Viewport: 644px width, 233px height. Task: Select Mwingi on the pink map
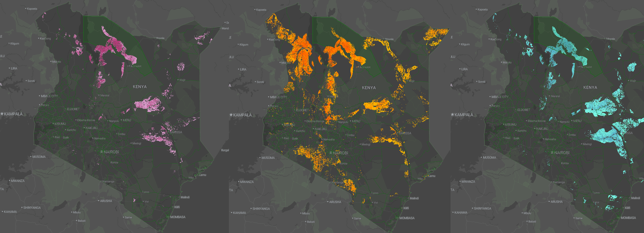click(x=137, y=143)
